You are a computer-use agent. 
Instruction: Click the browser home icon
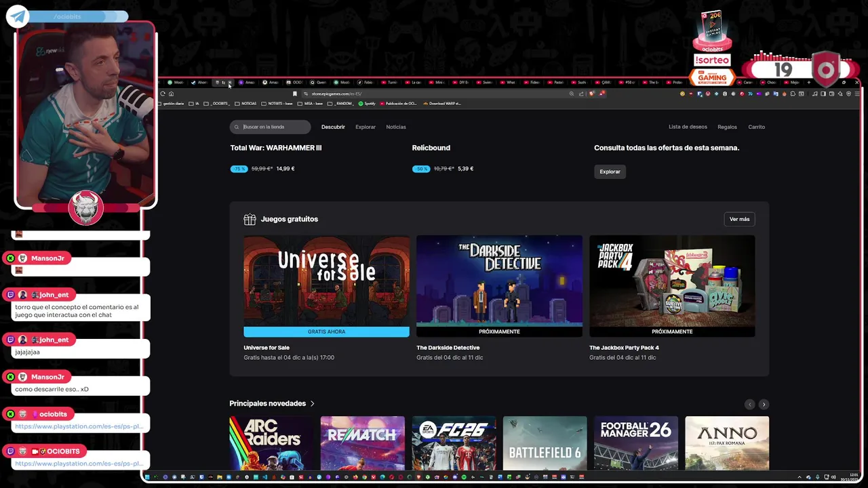[171, 94]
